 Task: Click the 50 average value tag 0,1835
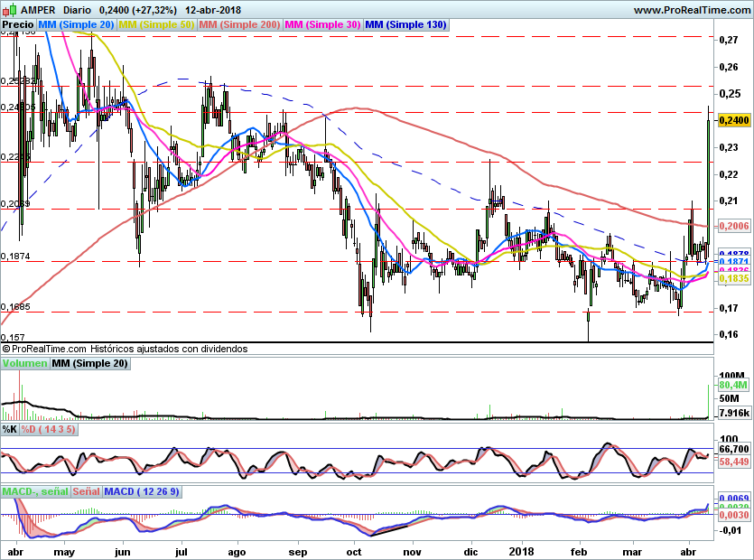point(734,278)
